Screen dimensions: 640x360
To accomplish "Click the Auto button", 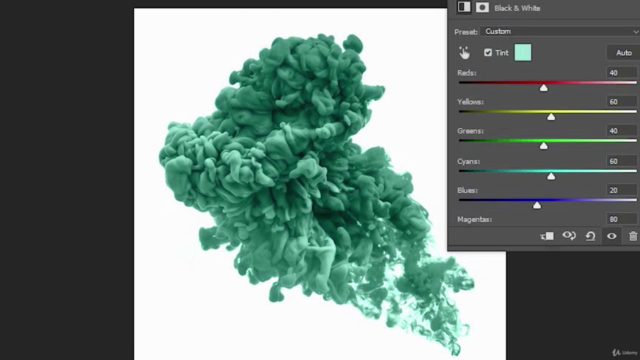I will point(623,53).
